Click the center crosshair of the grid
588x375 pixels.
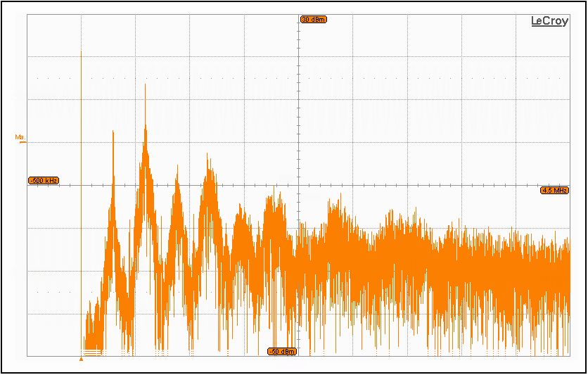(x=299, y=186)
